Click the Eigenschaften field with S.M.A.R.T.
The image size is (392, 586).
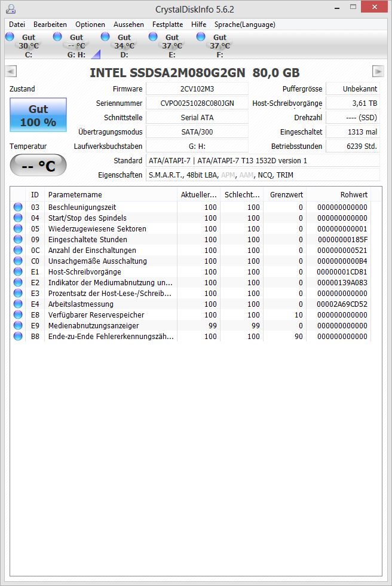pos(263,175)
